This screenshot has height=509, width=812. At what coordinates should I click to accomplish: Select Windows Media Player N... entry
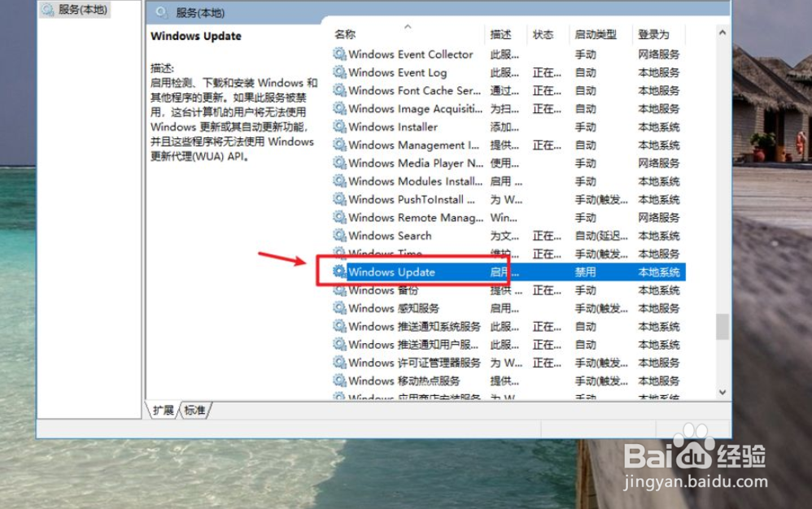pyautogui.click(x=415, y=163)
